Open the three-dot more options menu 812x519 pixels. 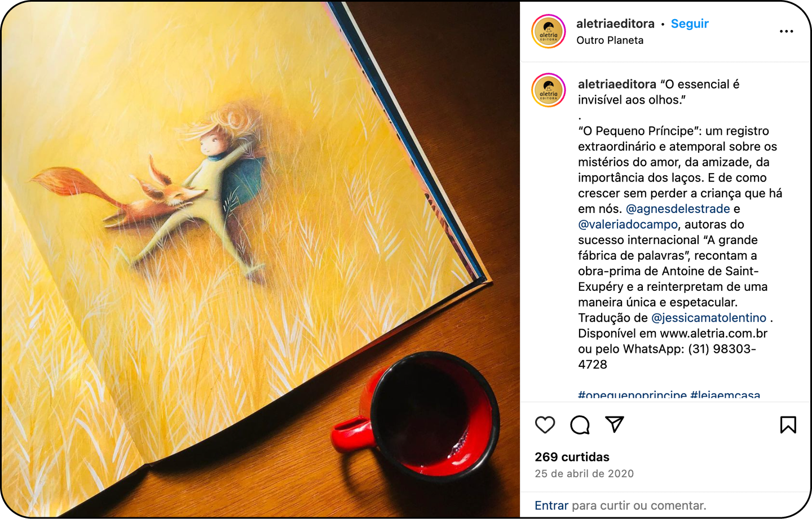786,32
